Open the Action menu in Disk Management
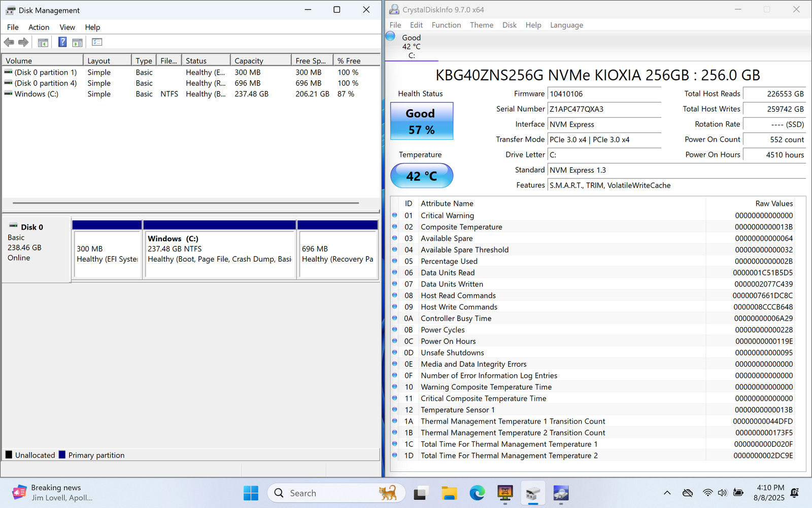The height and width of the screenshot is (508, 812). point(39,27)
